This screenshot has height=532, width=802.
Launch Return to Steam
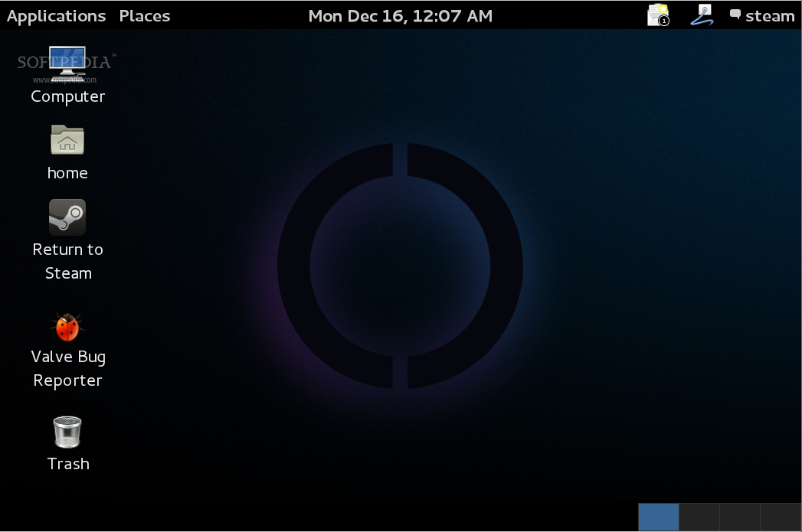tap(67, 217)
